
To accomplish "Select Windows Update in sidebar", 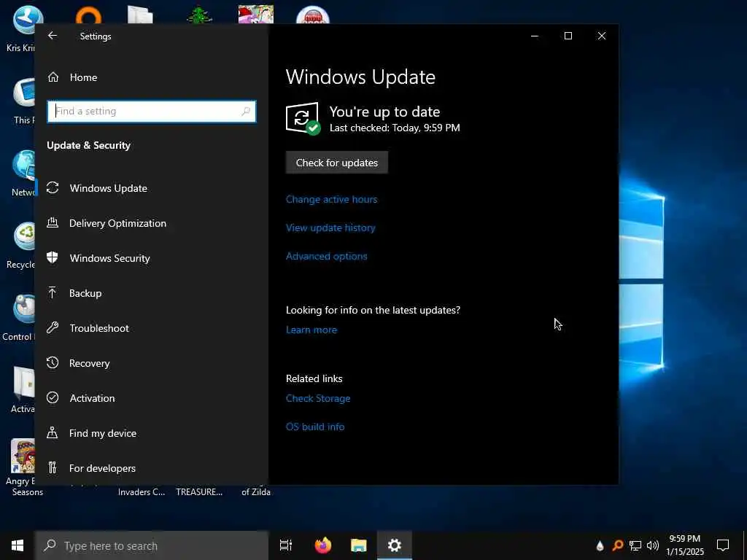I will click(x=152, y=188).
